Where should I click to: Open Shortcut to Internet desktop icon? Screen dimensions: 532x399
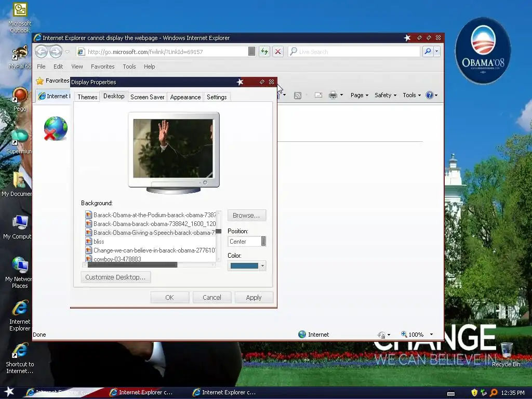(20, 358)
